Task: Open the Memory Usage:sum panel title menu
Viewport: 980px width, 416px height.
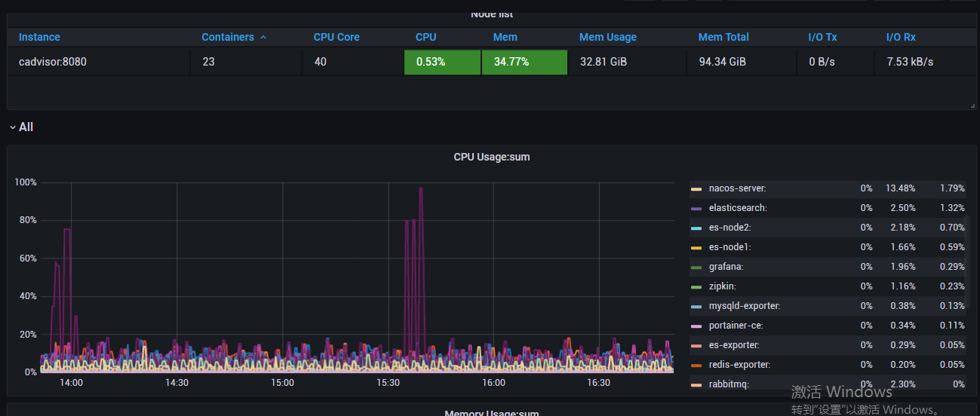Action: 491,413
